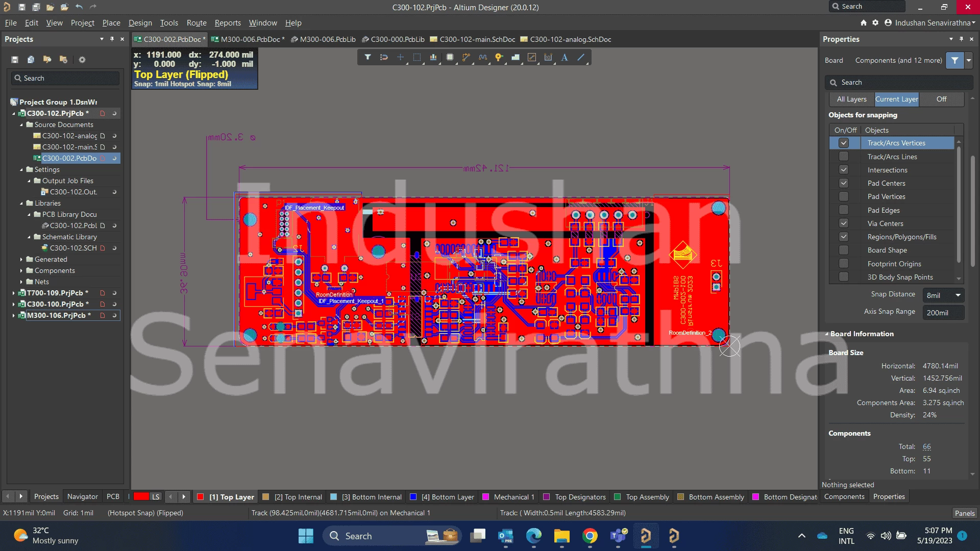
Task: Open the preferences gear icon in top bar
Action: pyautogui.click(x=875, y=23)
